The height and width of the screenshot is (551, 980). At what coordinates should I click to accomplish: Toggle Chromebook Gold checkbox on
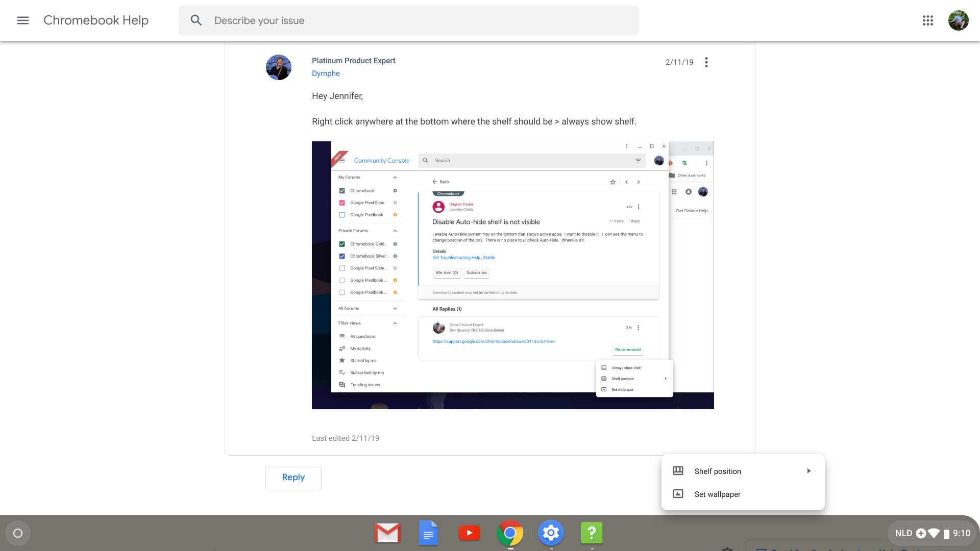click(342, 244)
